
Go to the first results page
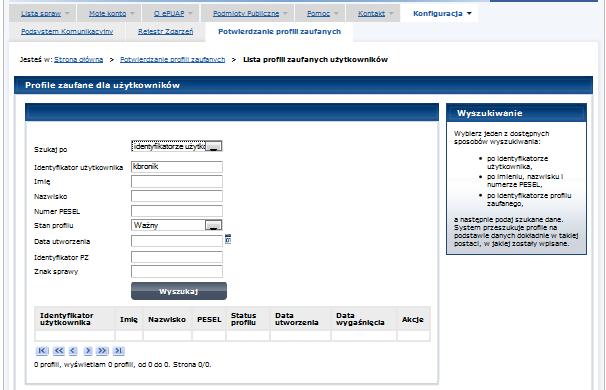tap(42, 351)
